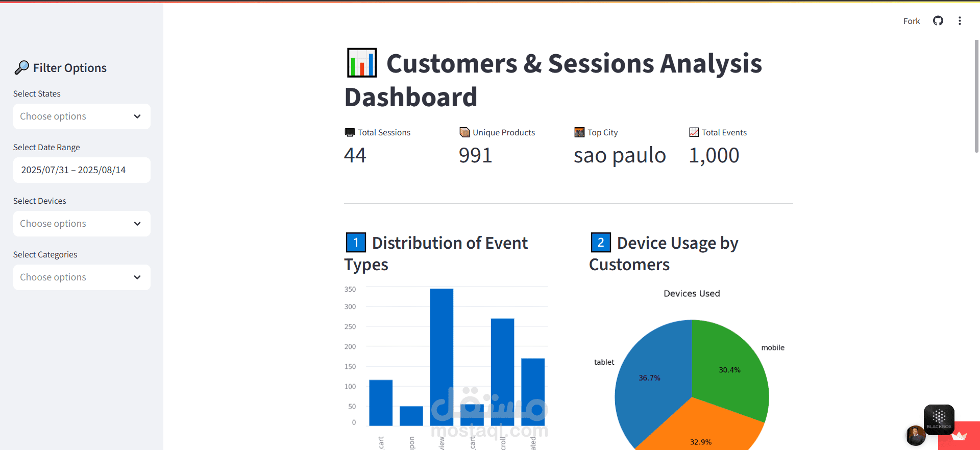Open the GitHub repository icon

(938, 21)
